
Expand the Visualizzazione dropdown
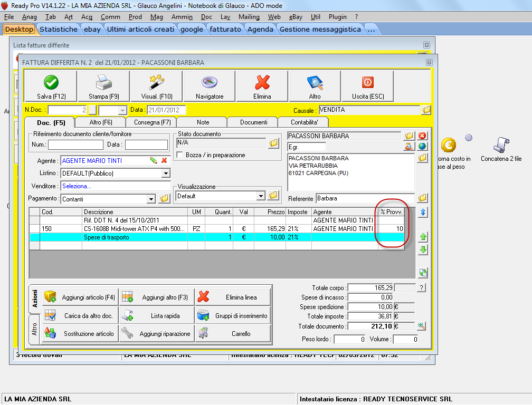tap(260, 196)
